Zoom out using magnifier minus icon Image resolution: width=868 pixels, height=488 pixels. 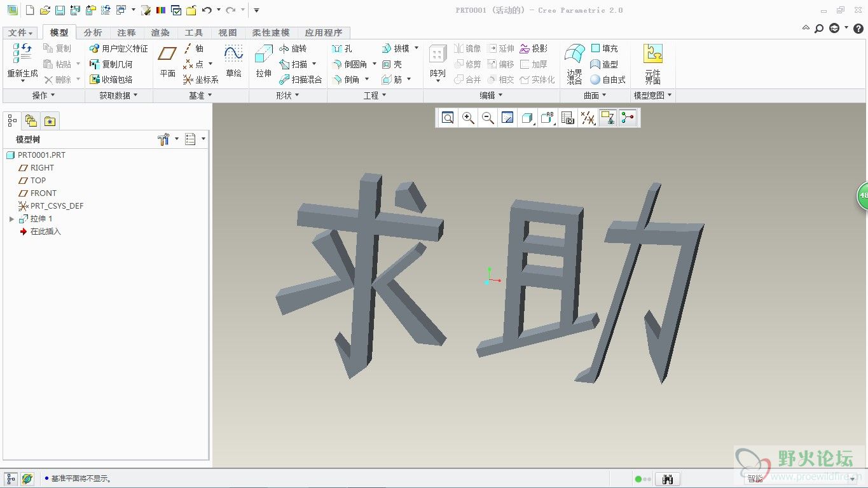pyautogui.click(x=488, y=118)
